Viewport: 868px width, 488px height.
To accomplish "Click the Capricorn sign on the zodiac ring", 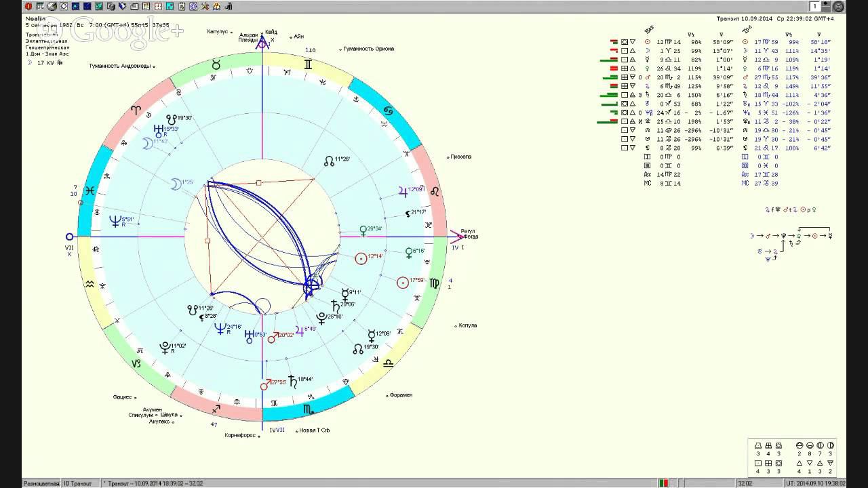I will [136, 363].
